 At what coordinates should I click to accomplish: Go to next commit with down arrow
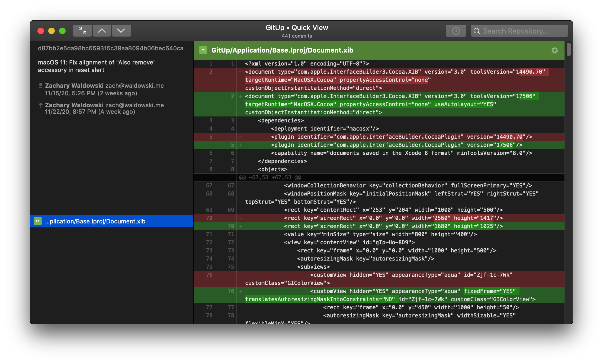click(x=121, y=31)
